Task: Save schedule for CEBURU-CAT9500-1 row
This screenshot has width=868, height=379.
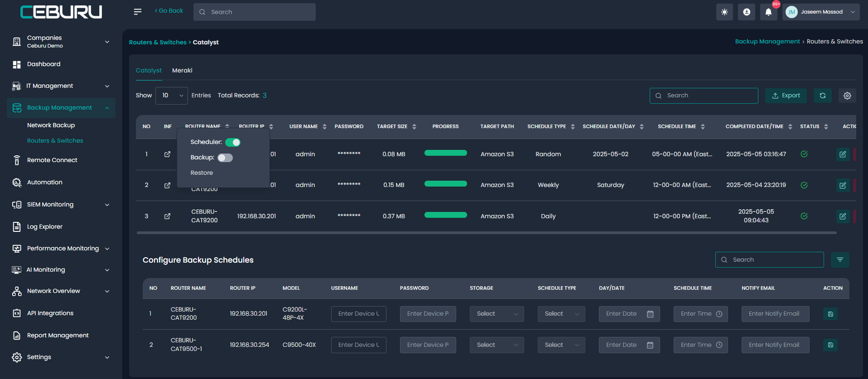Action: [x=830, y=345]
